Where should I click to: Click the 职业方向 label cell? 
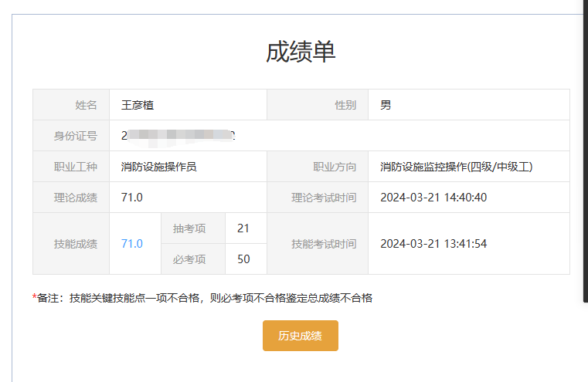click(335, 167)
